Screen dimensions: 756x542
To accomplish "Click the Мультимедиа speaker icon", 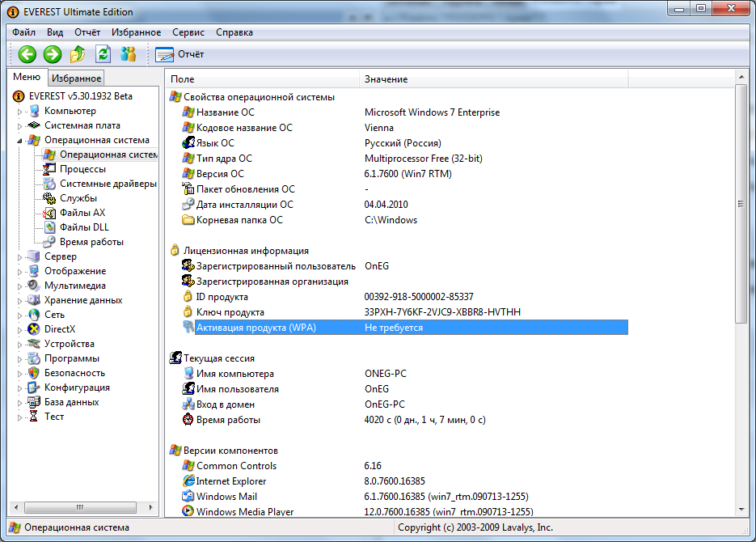I will click(x=34, y=286).
